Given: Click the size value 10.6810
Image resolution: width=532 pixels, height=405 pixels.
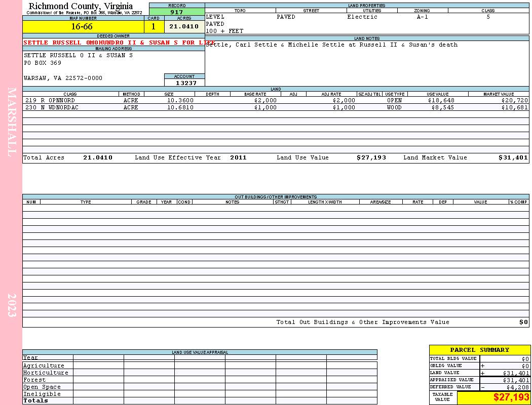Looking at the screenshot, I should (180, 107).
